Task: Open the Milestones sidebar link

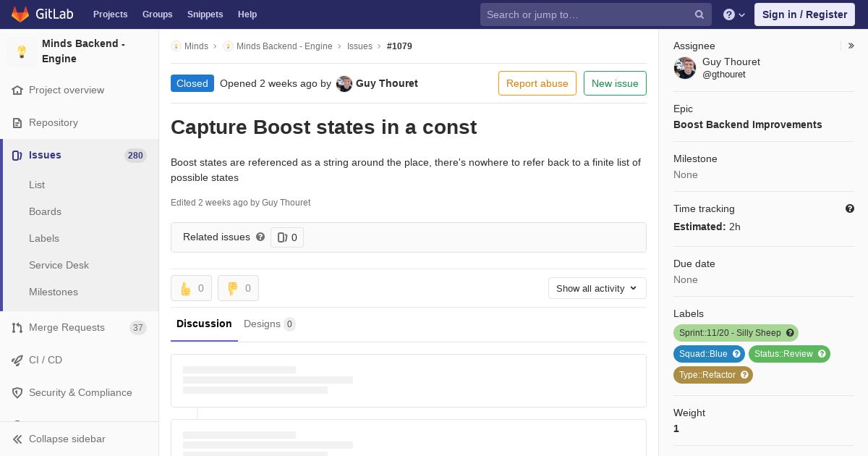Action: click(54, 292)
